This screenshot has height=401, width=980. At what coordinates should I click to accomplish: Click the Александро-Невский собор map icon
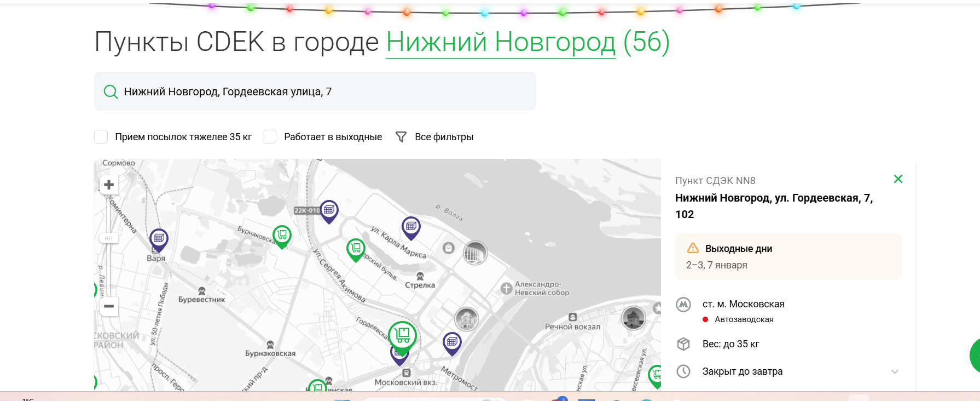507,288
